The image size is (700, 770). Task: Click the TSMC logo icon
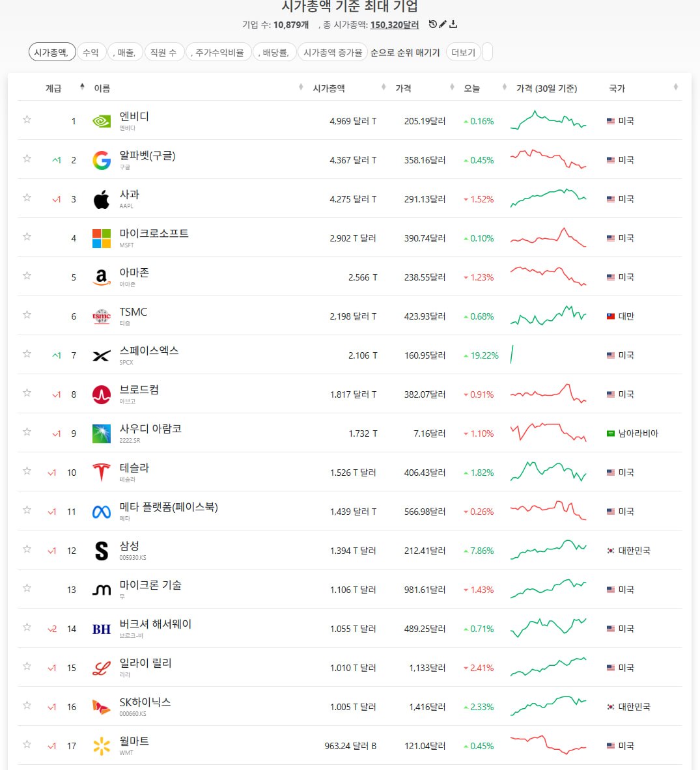(102, 316)
